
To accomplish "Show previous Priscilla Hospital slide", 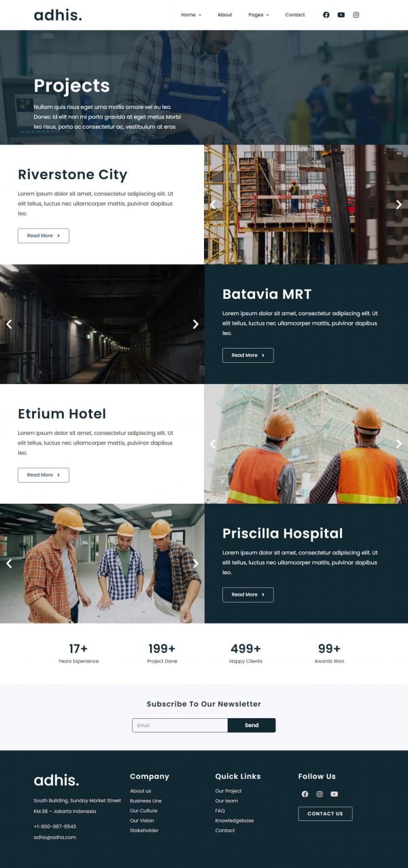I will (x=9, y=564).
